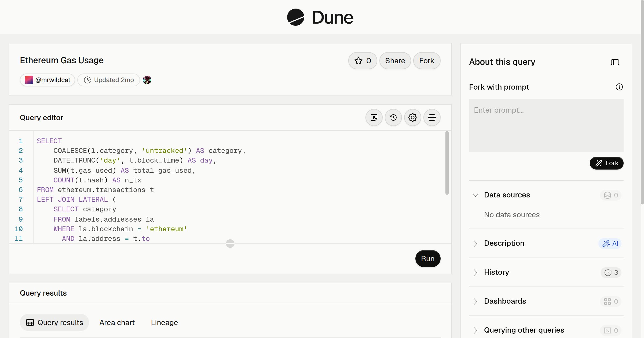Click the 'labels.addresses' text on line 9

pos(108,219)
